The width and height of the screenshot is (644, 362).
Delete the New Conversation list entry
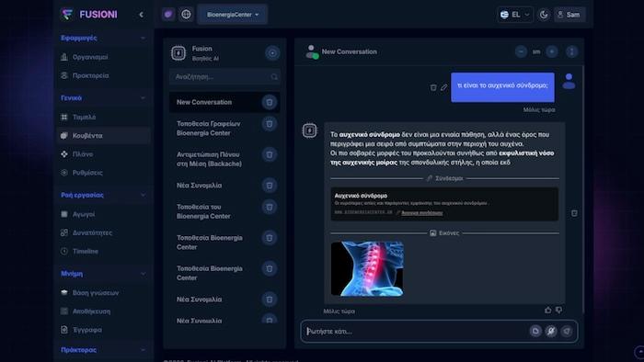tap(270, 102)
